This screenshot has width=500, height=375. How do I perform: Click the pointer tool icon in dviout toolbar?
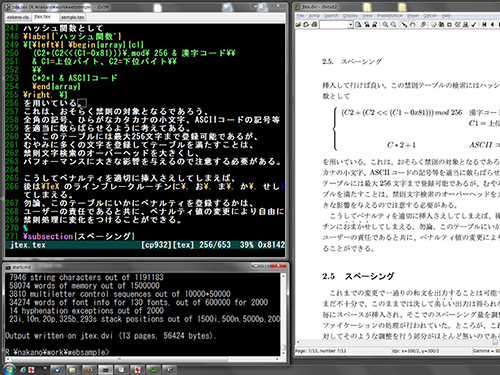[404, 24]
